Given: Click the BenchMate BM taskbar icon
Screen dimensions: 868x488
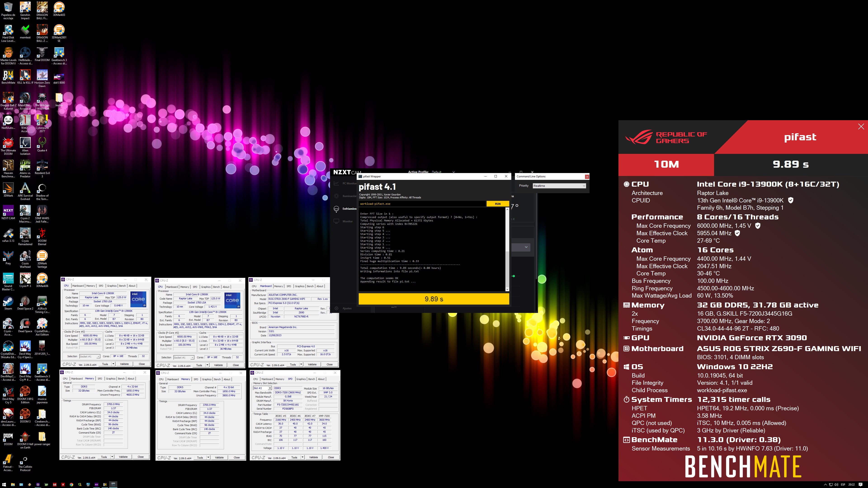Looking at the screenshot, I should [x=105, y=485].
